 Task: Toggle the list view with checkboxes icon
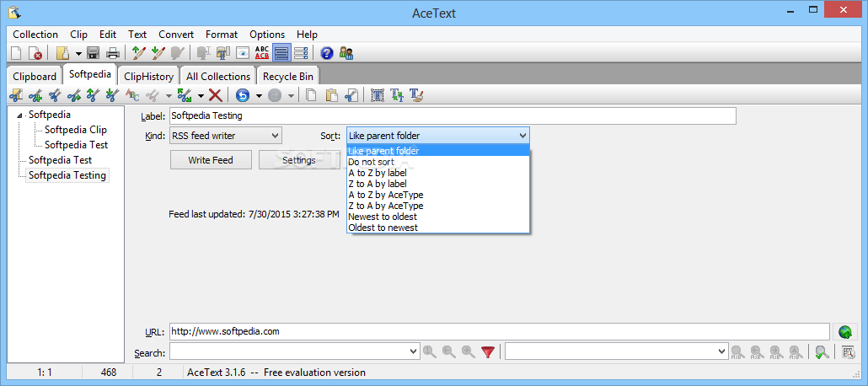tap(301, 53)
